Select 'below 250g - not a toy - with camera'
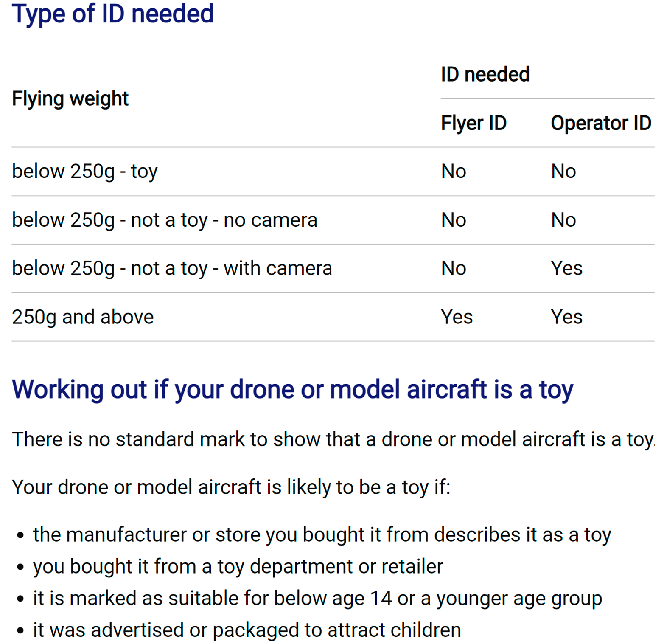664x644 pixels. pyautogui.click(x=172, y=268)
